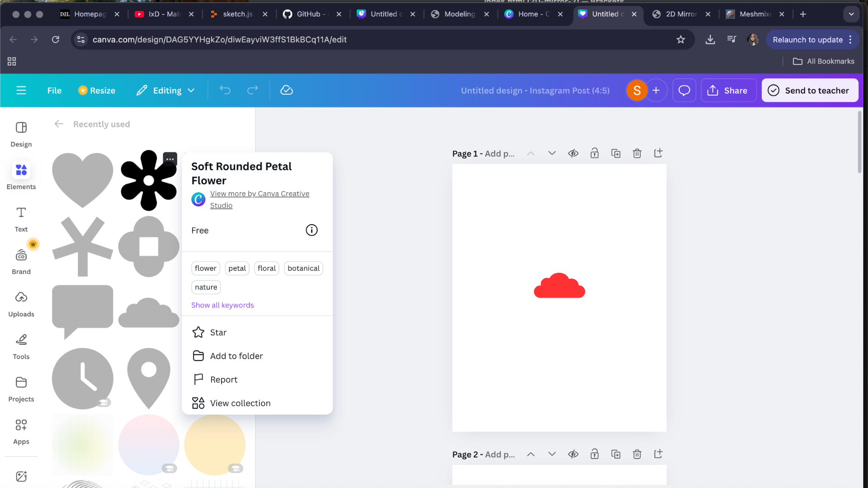Duplicate Page 1 using the copy icon
The height and width of the screenshot is (488, 868).
[616, 153]
